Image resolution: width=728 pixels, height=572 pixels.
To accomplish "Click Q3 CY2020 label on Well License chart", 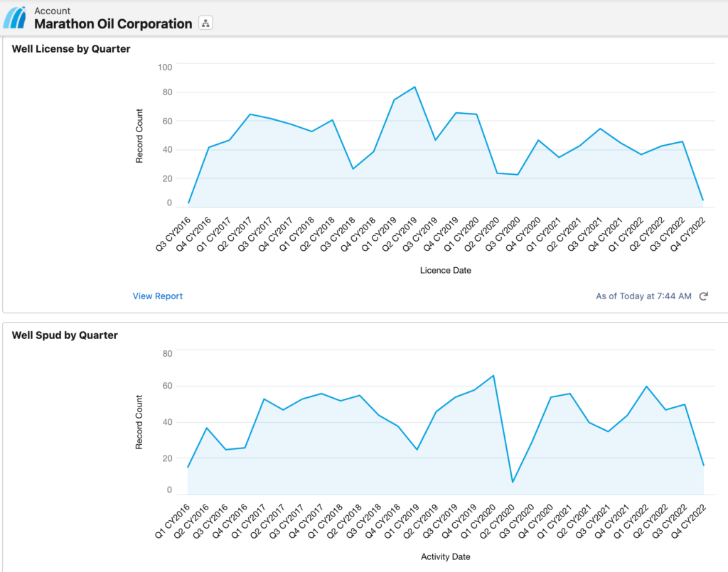I will (x=503, y=234).
